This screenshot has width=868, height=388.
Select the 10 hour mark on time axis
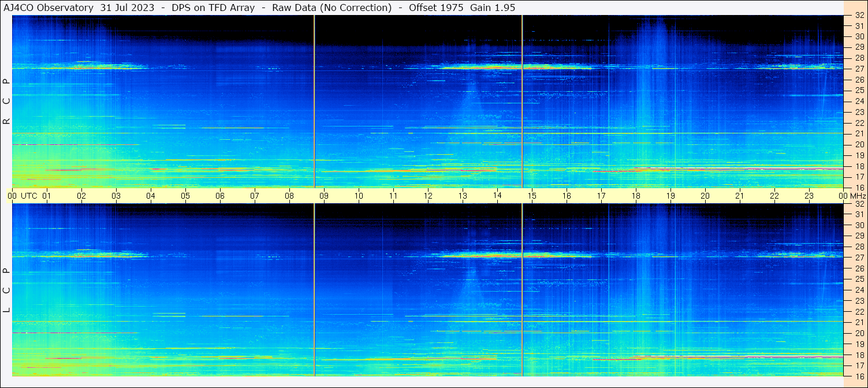359,196
